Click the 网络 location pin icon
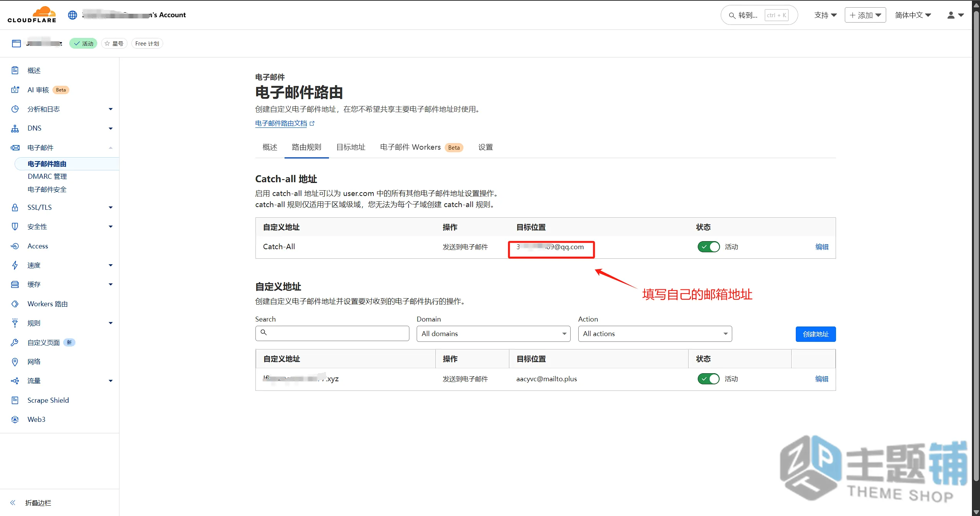This screenshot has width=980, height=516. pos(15,361)
